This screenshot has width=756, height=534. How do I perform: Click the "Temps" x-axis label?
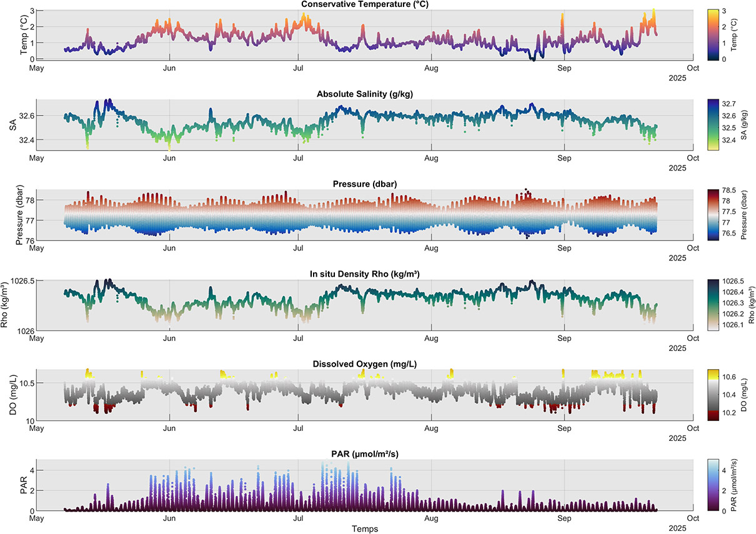point(365,529)
